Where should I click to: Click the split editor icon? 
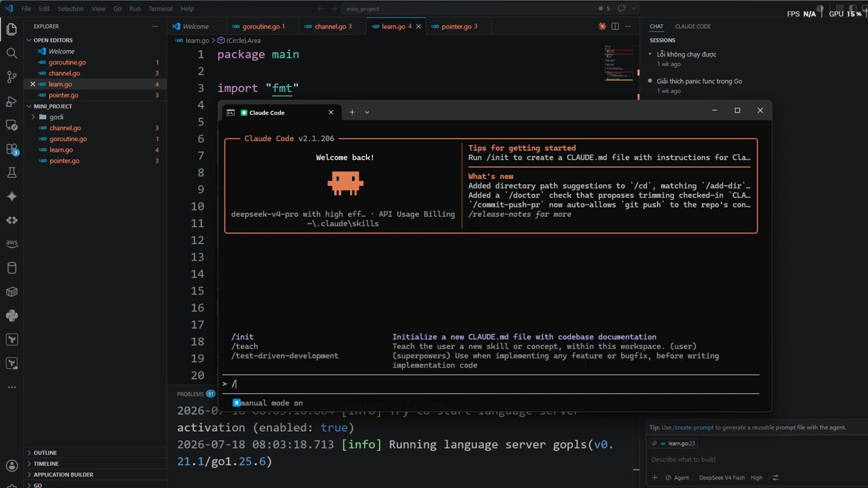[x=615, y=26]
